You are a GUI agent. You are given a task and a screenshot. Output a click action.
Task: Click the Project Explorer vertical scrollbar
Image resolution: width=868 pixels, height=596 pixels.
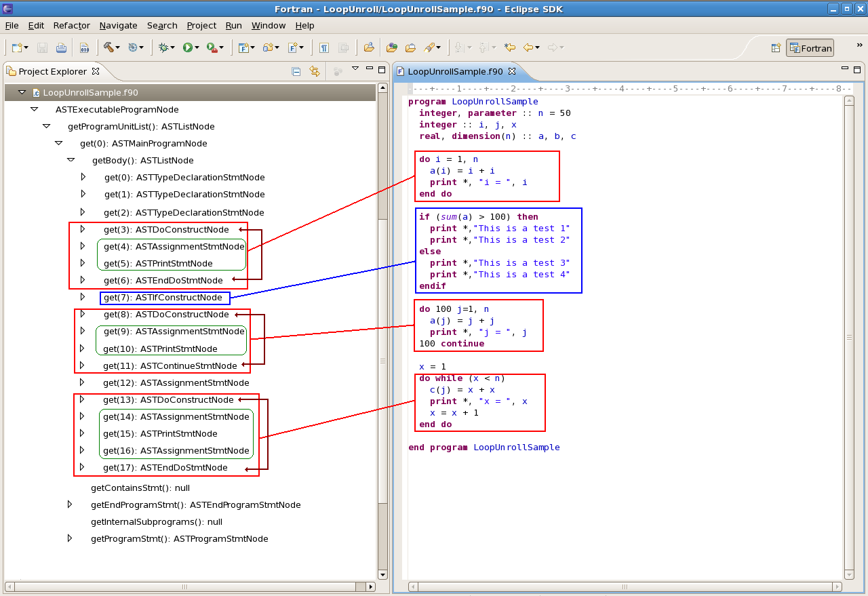click(382, 332)
